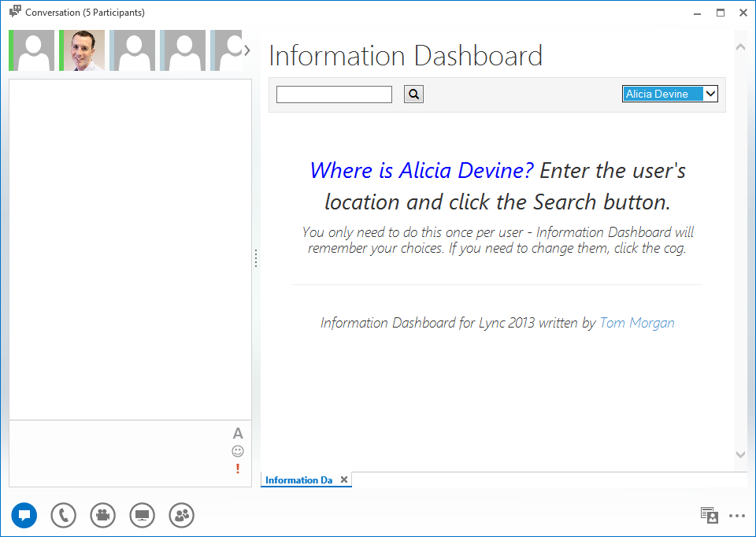
Task: Select the fourth participant avatar
Action: [x=183, y=50]
